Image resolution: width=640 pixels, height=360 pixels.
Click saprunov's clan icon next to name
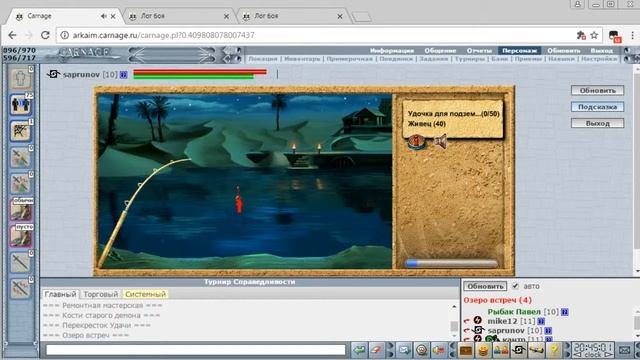(x=53, y=74)
